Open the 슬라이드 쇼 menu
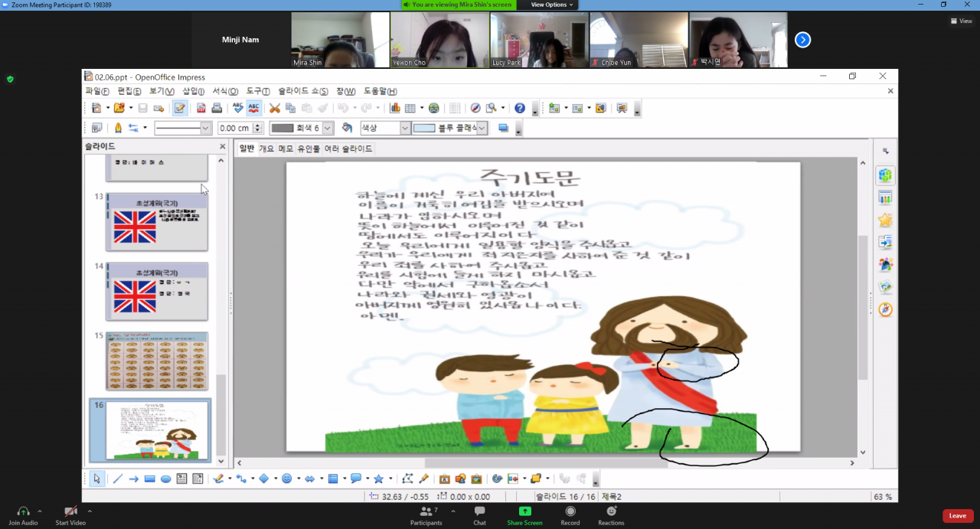980x529 pixels. 302,91
